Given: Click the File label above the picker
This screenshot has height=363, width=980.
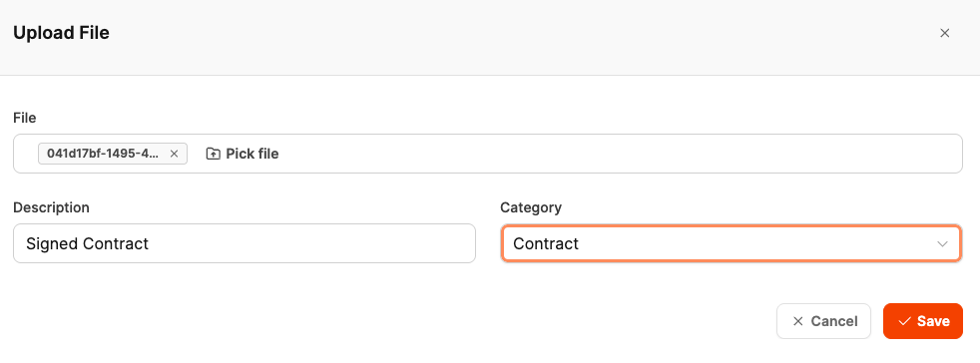Looking at the screenshot, I should (x=24, y=118).
